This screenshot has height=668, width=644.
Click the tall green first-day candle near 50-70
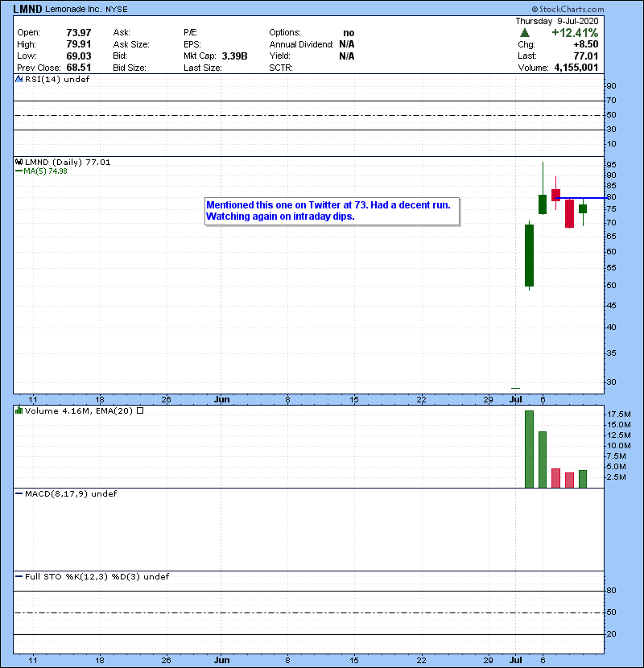point(529,255)
